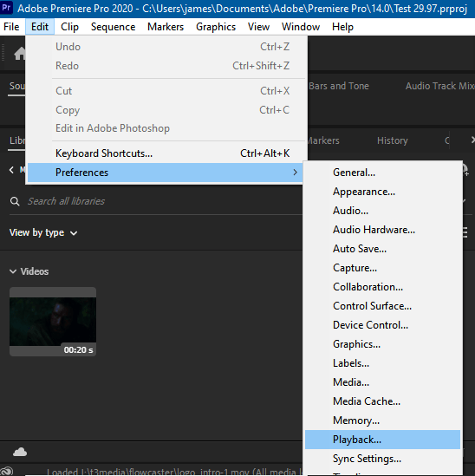Screen dimensions: 475x476
Task: Click the Creative Cloud status bar icon
Action: pos(7,472)
